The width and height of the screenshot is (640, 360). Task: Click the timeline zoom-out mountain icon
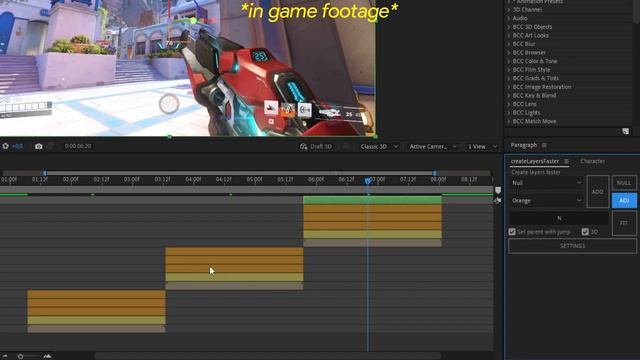[4, 356]
